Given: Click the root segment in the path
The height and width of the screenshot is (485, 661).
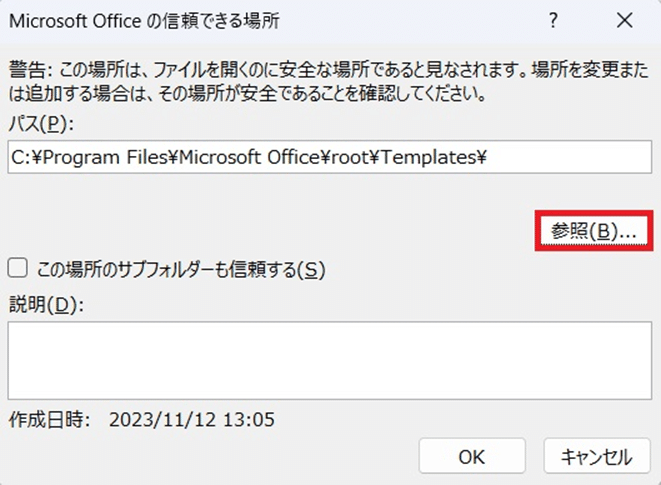Looking at the screenshot, I should [x=350, y=157].
